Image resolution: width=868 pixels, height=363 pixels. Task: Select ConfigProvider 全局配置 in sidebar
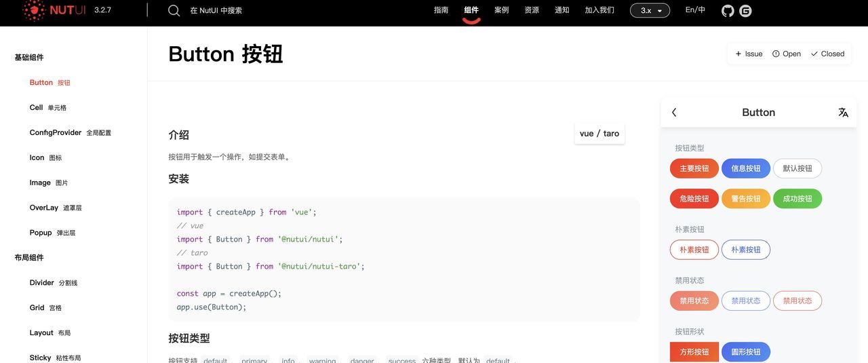pyautogui.click(x=71, y=133)
